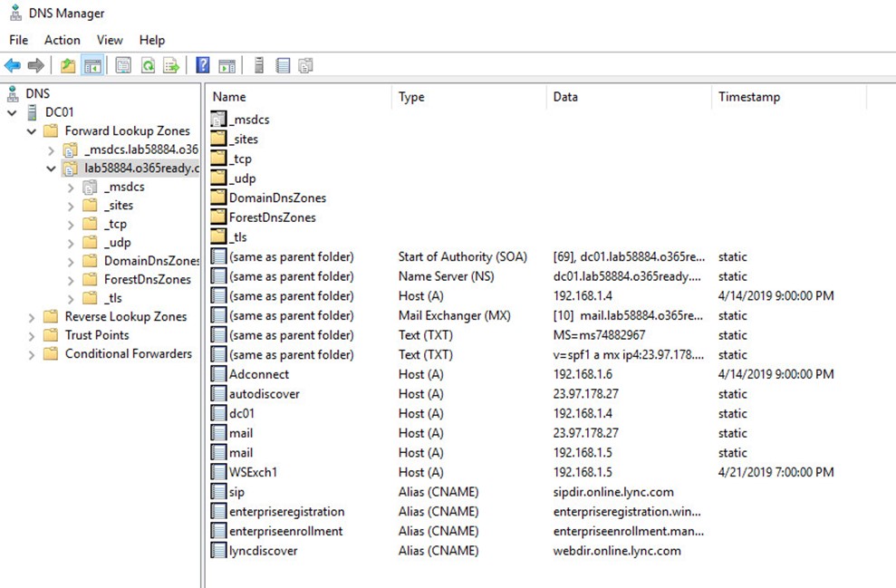Image resolution: width=896 pixels, height=588 pixels.
Task: Open the File menu
Action: pyautogui.click(x=18, y=40)
